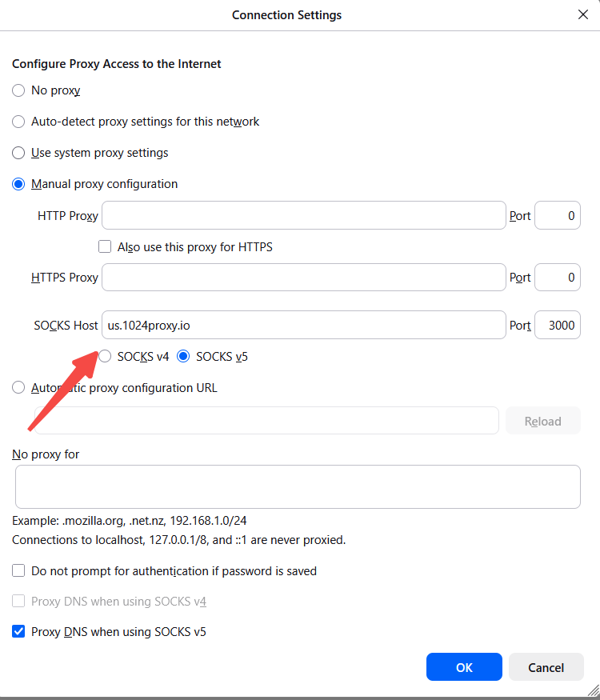Click the SOCKS Host field with us.1024proxy.io
This screenshot has width=600, height=700.
304,326
